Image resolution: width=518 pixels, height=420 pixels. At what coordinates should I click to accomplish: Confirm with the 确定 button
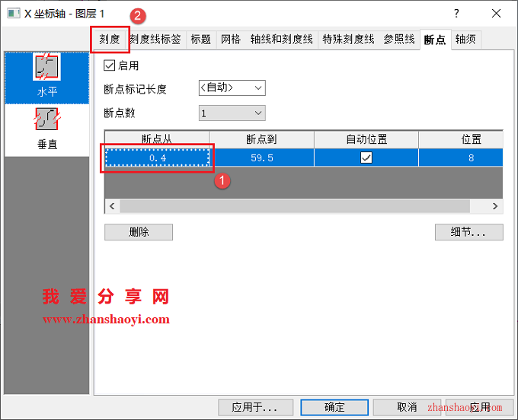[x=334, y=408]
